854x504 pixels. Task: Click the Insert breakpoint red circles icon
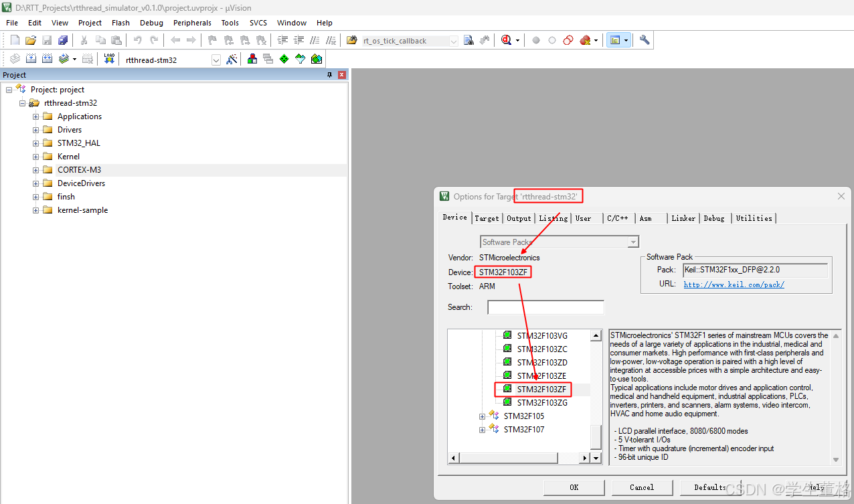[x=568, y=40]
